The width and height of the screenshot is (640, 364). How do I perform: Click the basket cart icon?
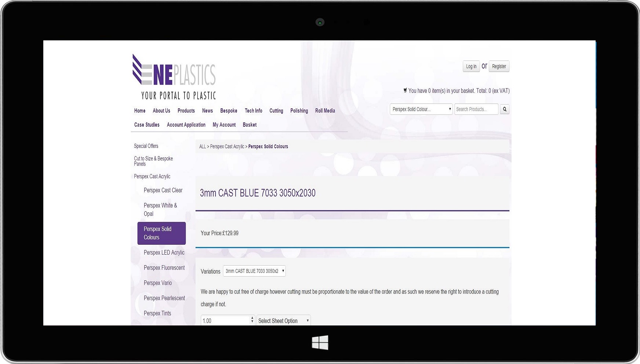pyautogui.click(x=405, y=90)
